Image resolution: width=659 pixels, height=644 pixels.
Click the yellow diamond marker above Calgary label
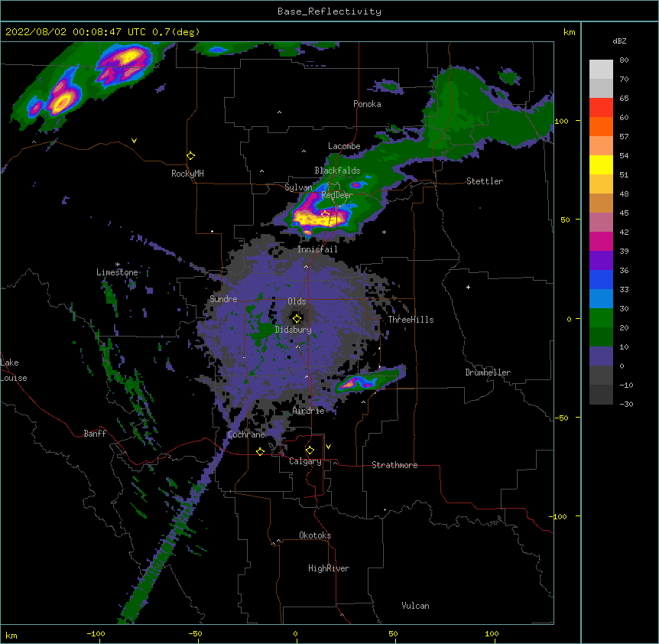(310, 450)
